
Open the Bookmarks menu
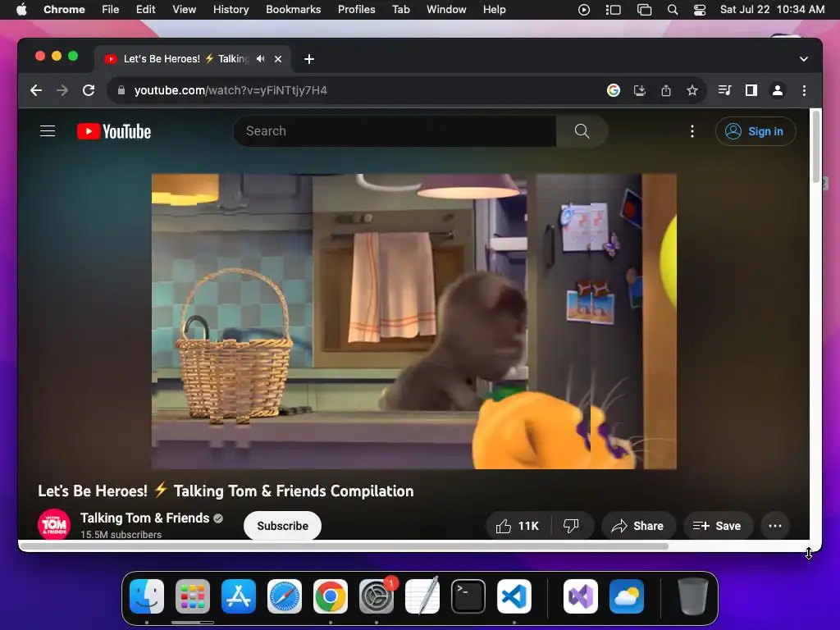coord(293,10)
